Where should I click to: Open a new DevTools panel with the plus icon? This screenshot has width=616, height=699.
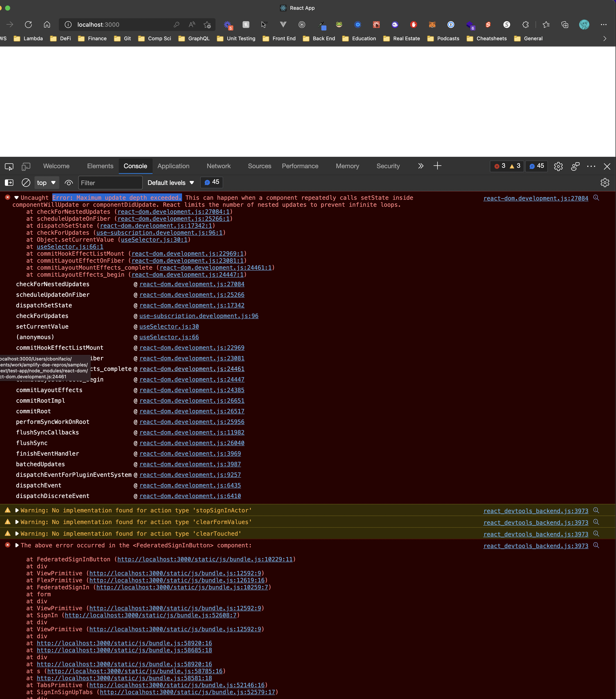click(x=438, y=166)
